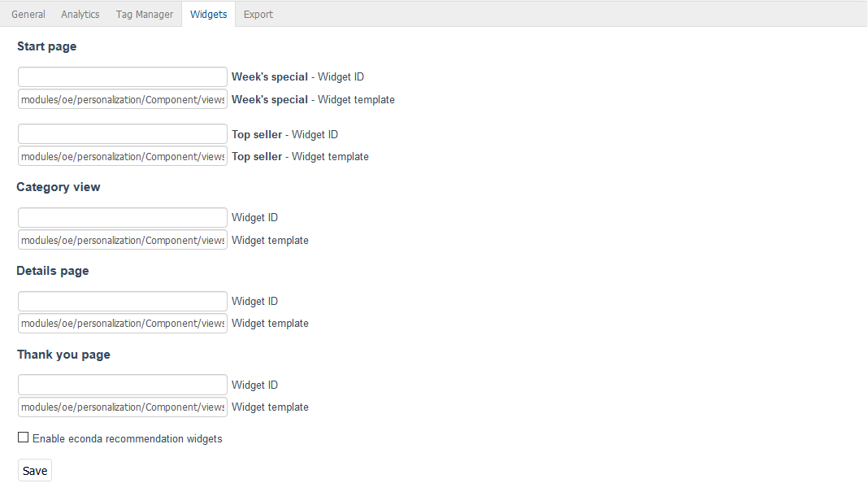Click the Category view Widget ID field
868x492 pixels.
(123, 218)
